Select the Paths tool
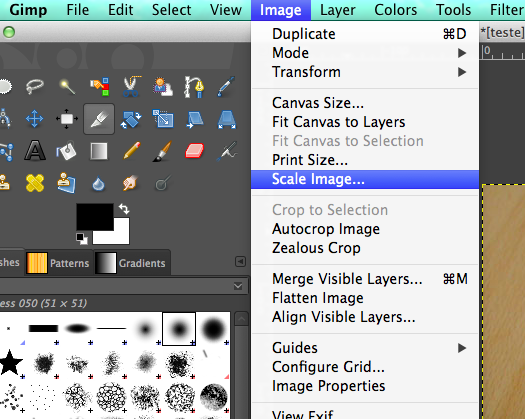 195,86
